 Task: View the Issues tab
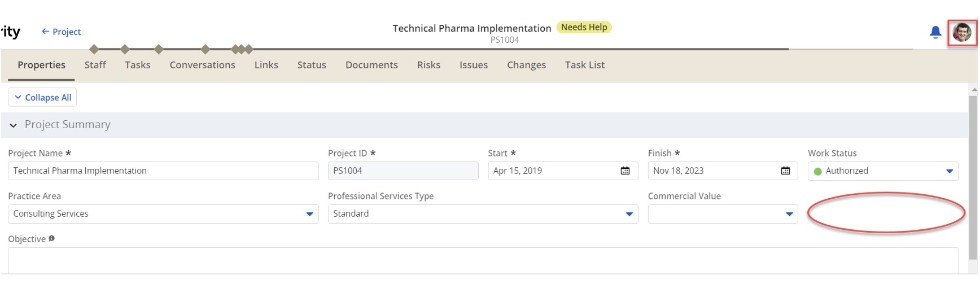coord(473,65)
